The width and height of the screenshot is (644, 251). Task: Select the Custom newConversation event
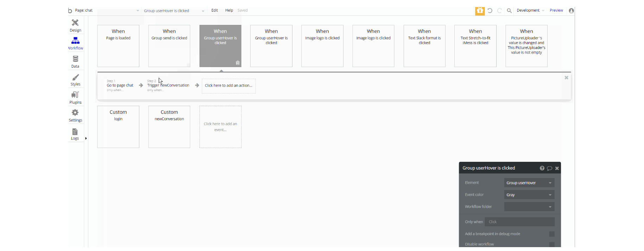[x=169, y=127]
